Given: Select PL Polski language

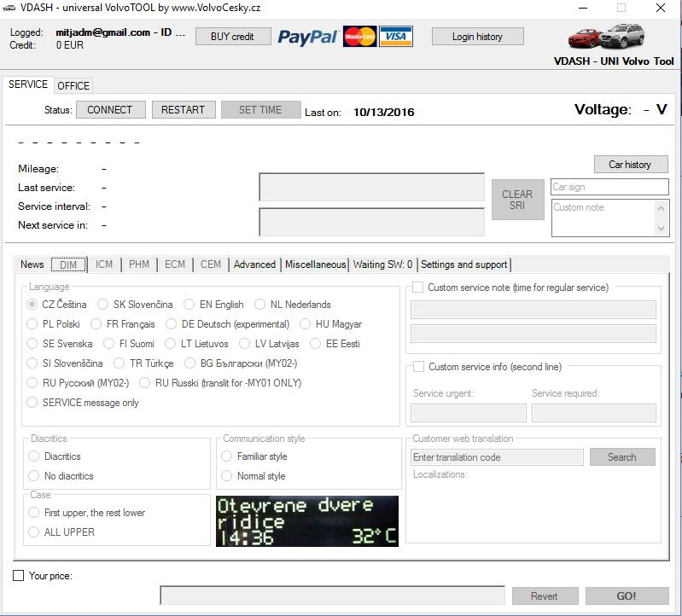Looking at the screenshot, I should pyautogui.click(x=54, y=324).
